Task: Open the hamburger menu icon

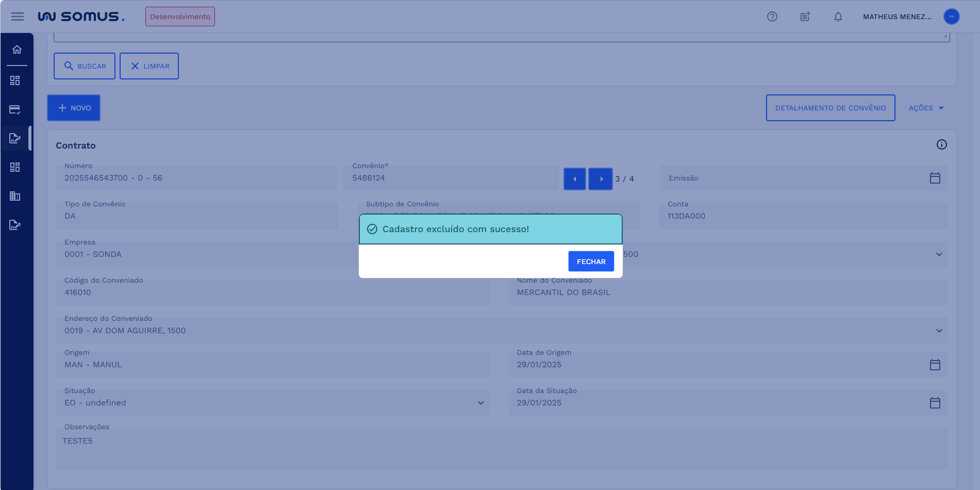Action: [18, 17]
